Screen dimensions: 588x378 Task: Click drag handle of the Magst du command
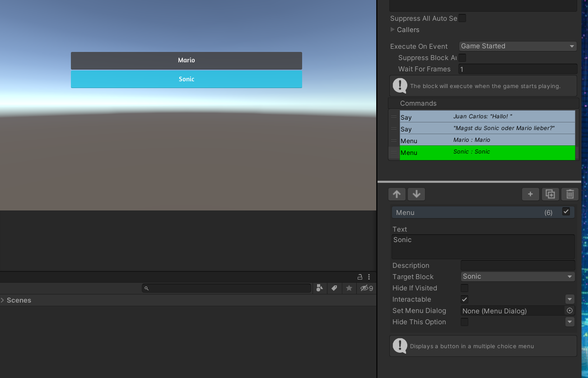pos(394,129)
